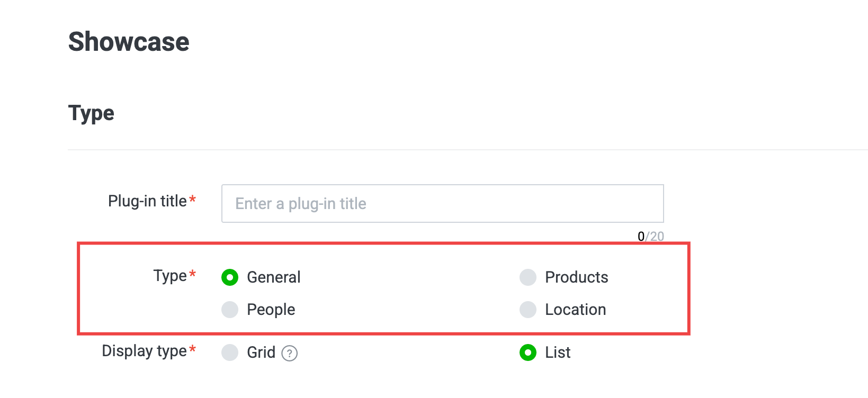Click the Products option label text
Viewport: 868px width, 398px height.
click(577, 277)
